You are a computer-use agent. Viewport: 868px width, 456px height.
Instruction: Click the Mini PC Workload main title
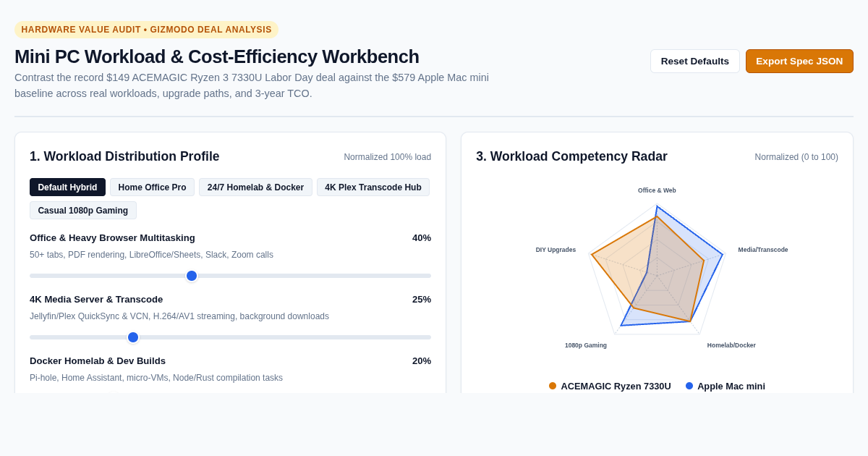point(217,56)
